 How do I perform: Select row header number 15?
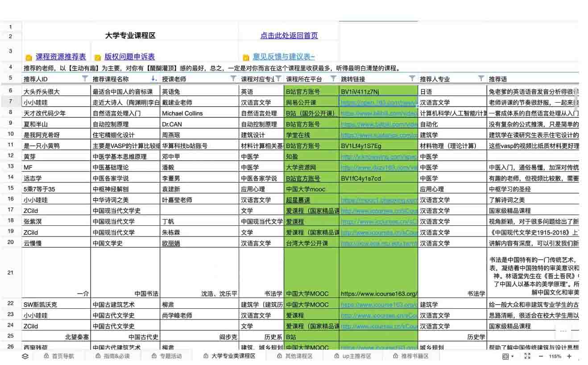(x=11, y=188)
